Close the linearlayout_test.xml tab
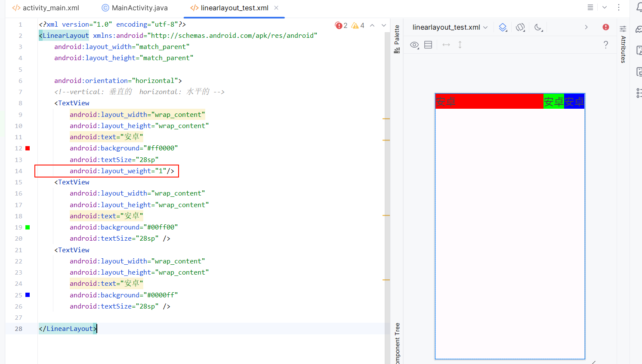642x364 pixels. point(276,8)
